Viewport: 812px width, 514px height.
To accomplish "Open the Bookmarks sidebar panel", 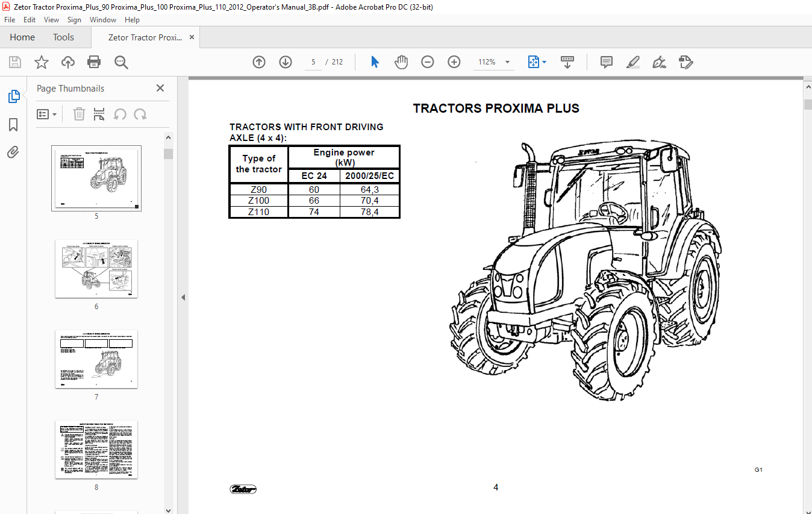I will pyautogui.click(x=13, y=125).
